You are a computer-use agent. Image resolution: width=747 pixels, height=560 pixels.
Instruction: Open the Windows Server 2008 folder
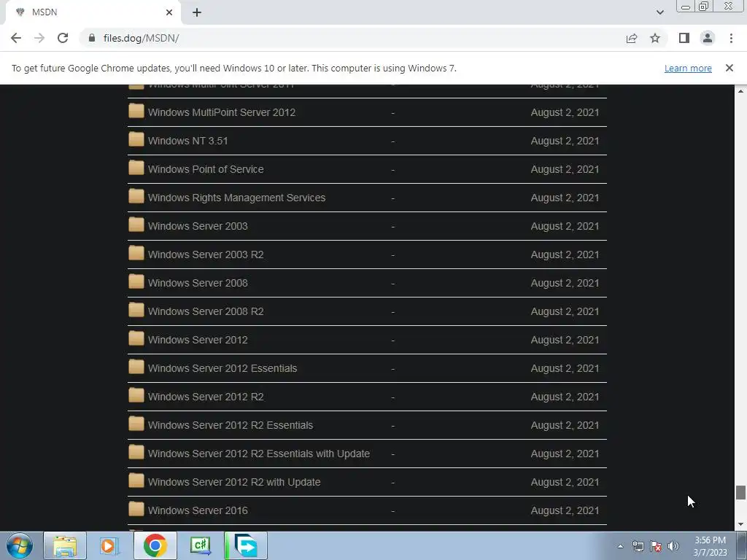[x=198, y=283]
